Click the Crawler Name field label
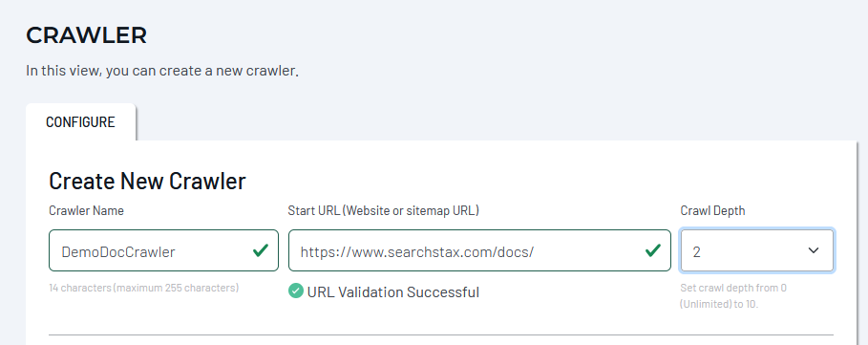Viewport: 868px width, 345px height. coord(86,210)
